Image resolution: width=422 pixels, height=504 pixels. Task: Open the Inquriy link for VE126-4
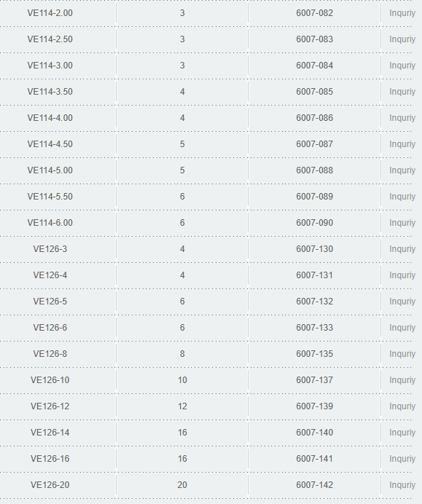tap(402, 275)
